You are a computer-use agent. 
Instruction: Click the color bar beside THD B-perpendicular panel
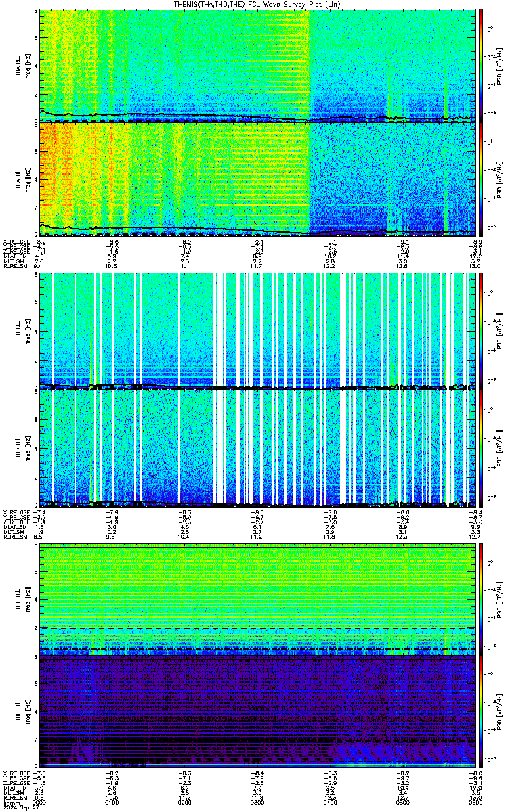click(482, 330)
